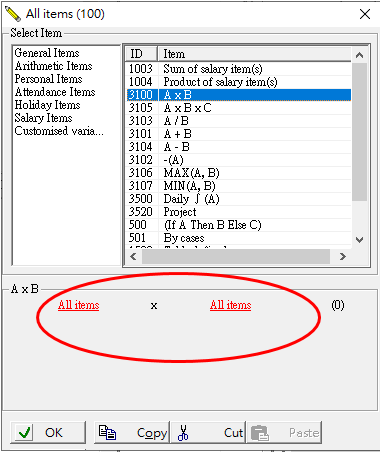The height and width of the screenshot is (452, 381).
Task: Select row 3520 Project
Action: coord(239,212)
